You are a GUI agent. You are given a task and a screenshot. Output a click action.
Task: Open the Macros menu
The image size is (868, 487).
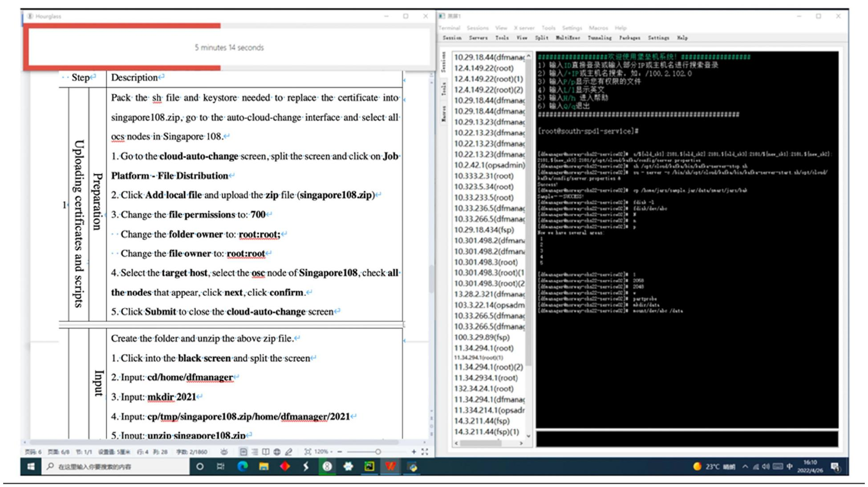click(x=598, y=28)
